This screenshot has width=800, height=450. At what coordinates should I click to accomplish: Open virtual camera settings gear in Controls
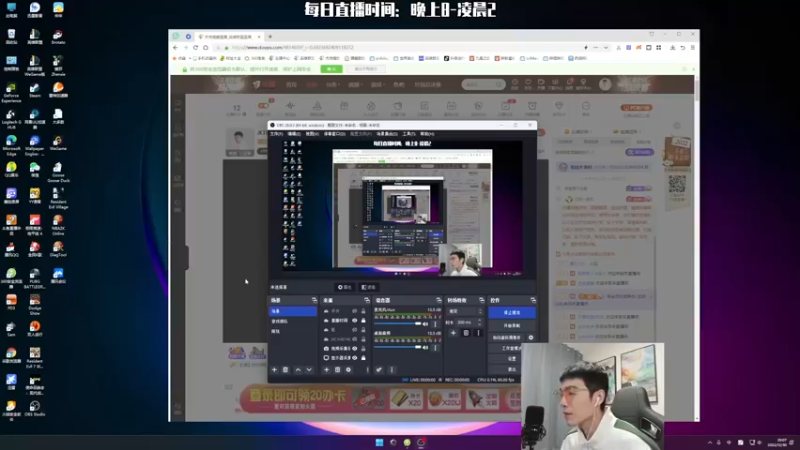coord(531,338)
